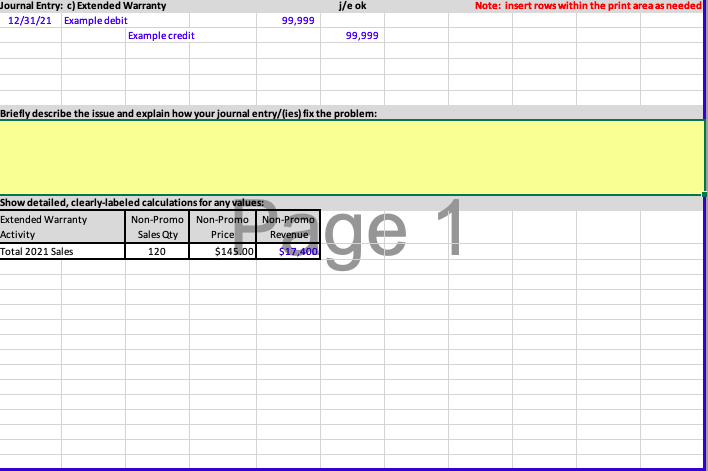Select the red 'Note: insert rows' text

(588, 6)
